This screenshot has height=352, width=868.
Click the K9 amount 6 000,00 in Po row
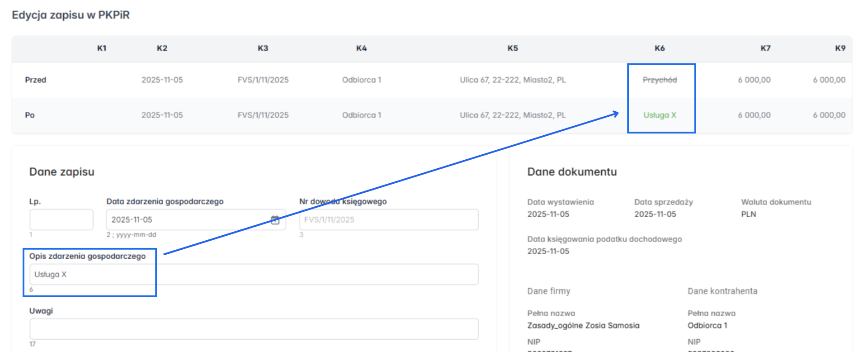(x=829, y=115)
